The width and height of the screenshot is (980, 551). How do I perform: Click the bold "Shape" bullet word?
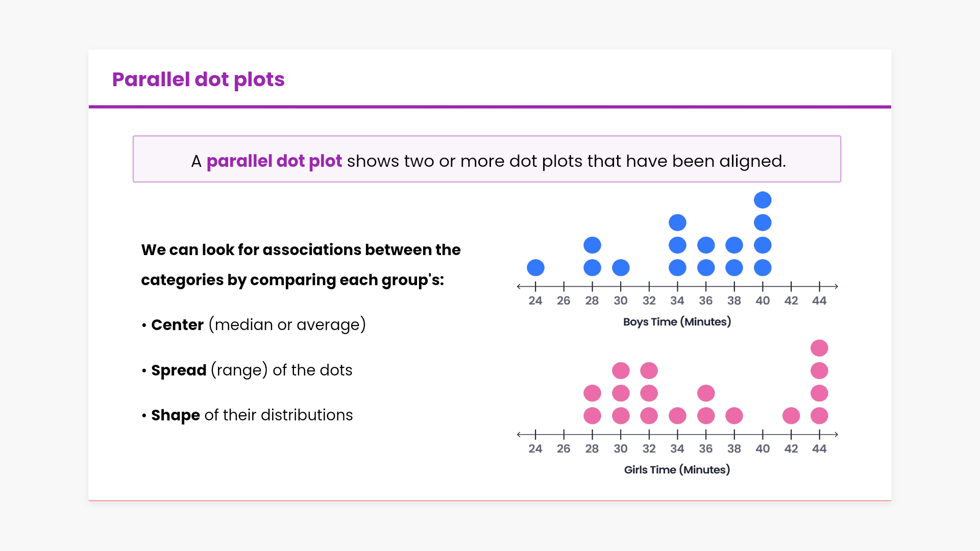point(175,415)
